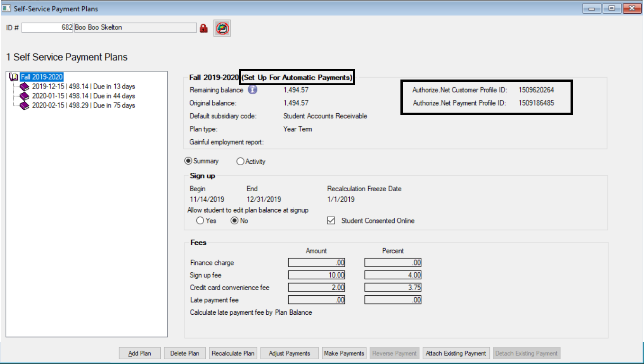This screenshot has width=644, height=364.
Task: Select payment 2020-01-15 due in 44 days
Action: pos(83,96)
